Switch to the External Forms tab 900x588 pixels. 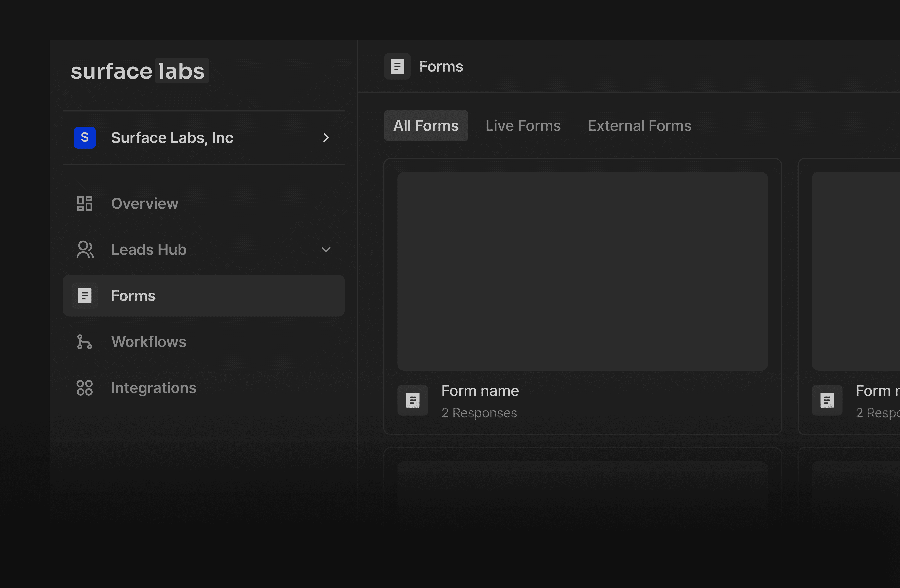pos(640,126)
